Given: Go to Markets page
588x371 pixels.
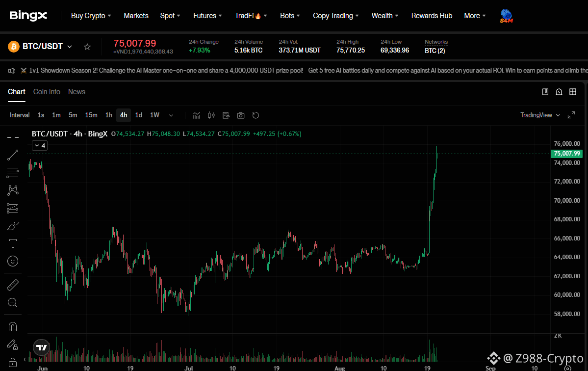Looking at the screenshot, I should pos(136,16).
